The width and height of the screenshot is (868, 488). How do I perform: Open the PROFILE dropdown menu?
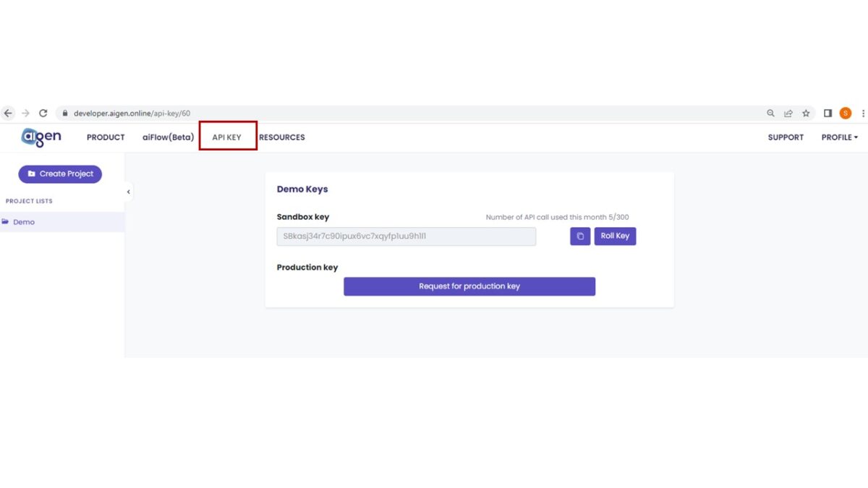coord(838,137)
